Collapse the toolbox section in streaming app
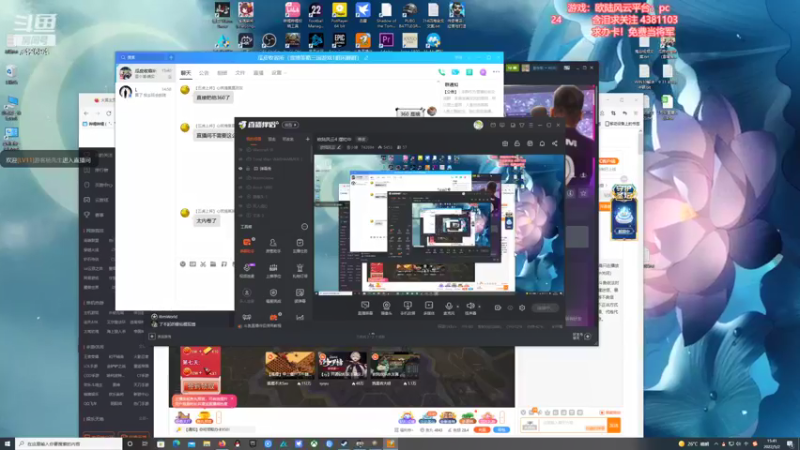 pyautogui.click(x=304, y=227)
